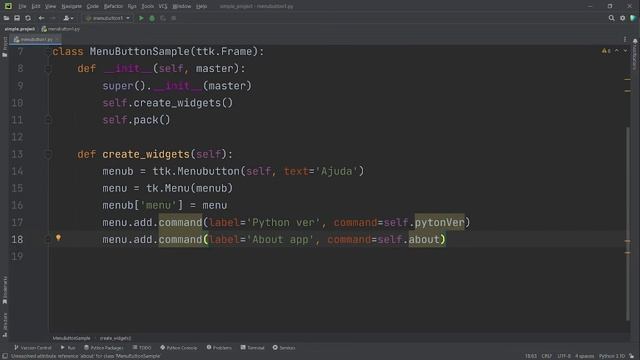This screenshot has height=360, width=640.
Task: Open the Code menu
Action: (x=93, y=6)
